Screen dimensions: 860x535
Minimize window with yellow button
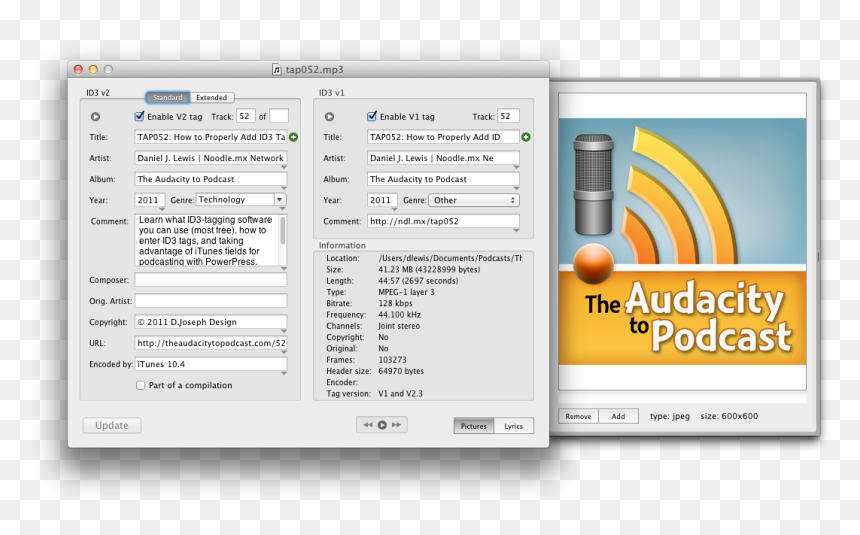tap(93, 69)
